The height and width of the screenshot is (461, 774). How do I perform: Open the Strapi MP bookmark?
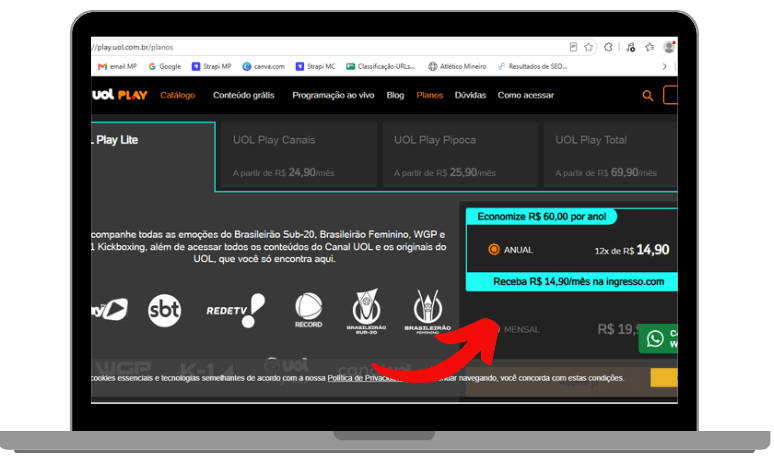pos(211,66)
